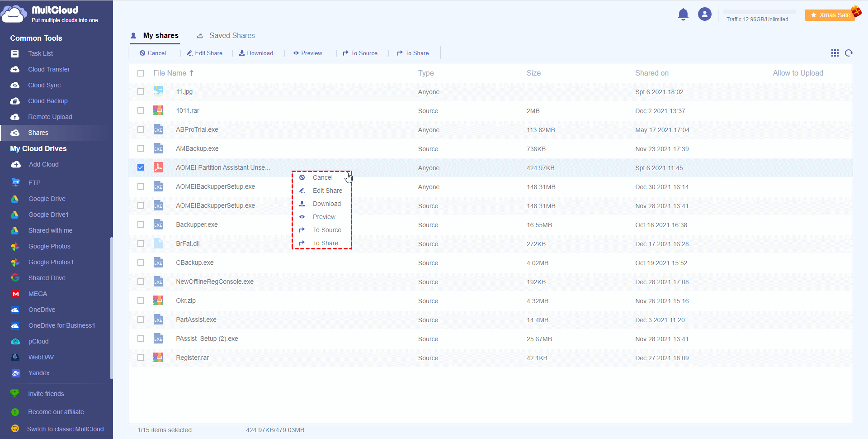The width and height of the screenshot is (868, 439).
Task: Select the NewOfflineRegConsole.exe file name
Action: click(x=215, y=282)
